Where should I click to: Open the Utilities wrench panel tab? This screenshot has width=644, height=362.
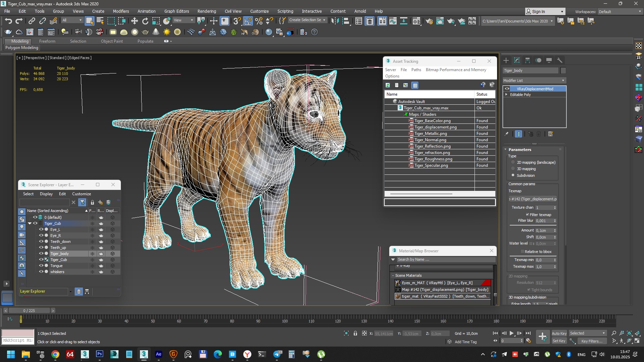[560, 60]
